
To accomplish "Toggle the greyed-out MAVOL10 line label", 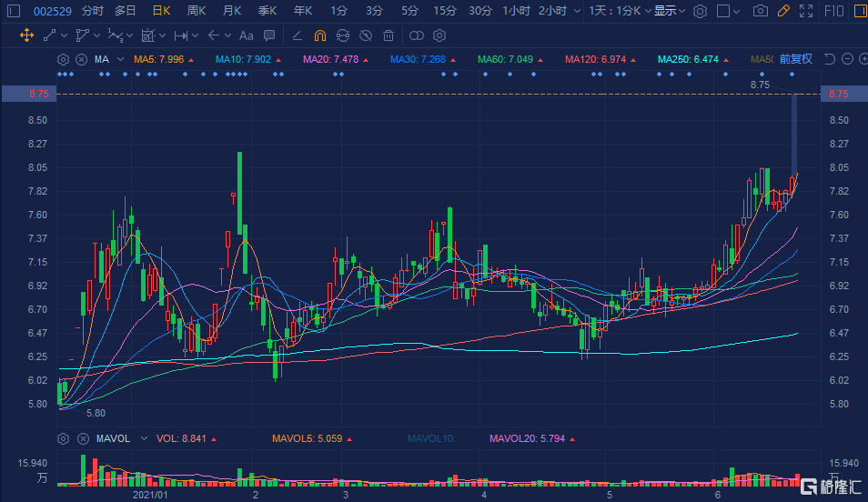I will pyautogui.click(x=430, y=439).
